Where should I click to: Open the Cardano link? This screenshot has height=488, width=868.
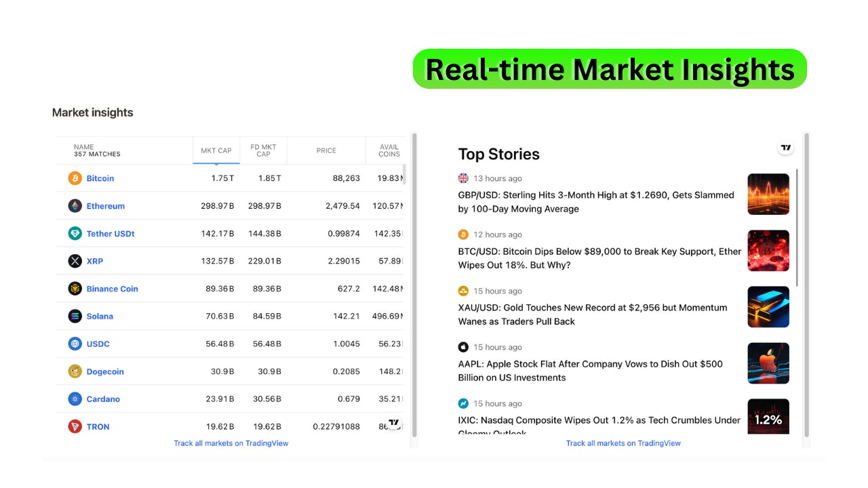point(103,399)
